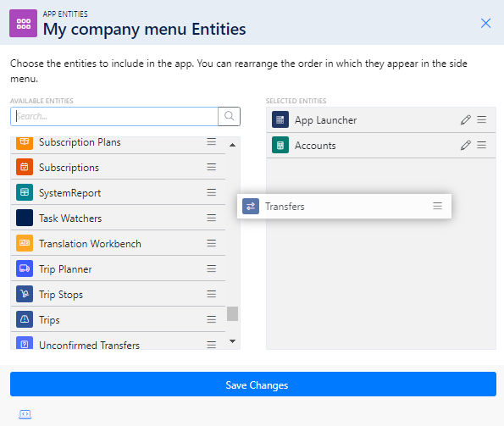
Task: Focus the available entities Search field
Action: coord(114,116)
